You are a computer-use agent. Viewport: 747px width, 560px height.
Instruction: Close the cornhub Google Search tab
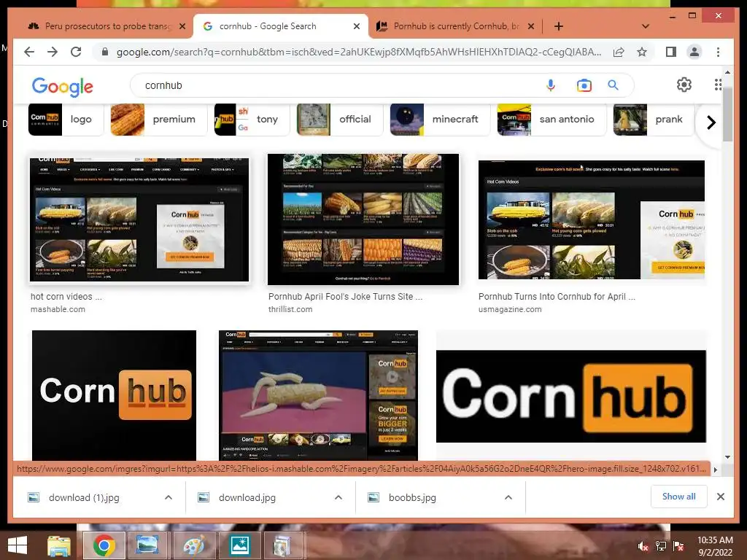point(356,27)
